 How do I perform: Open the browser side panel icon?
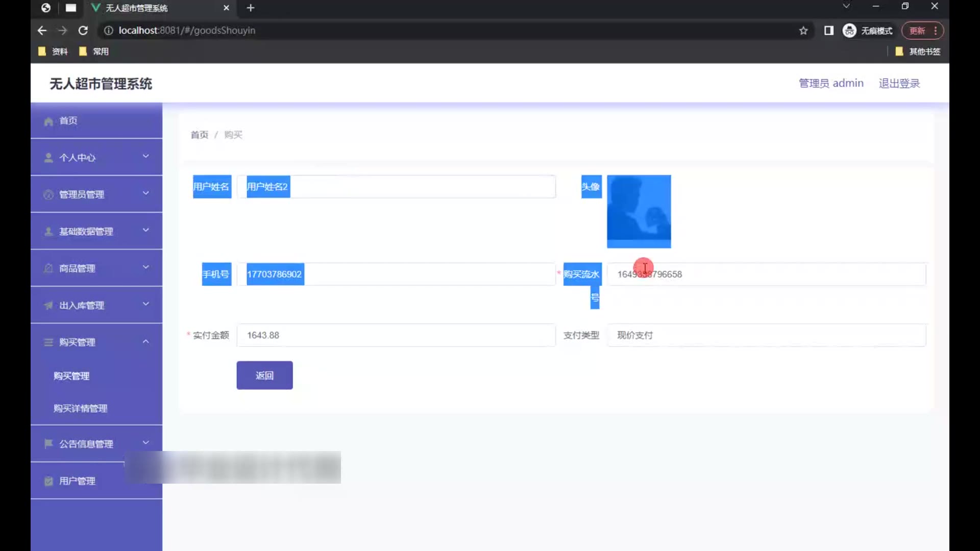click(x=829, y=31)
